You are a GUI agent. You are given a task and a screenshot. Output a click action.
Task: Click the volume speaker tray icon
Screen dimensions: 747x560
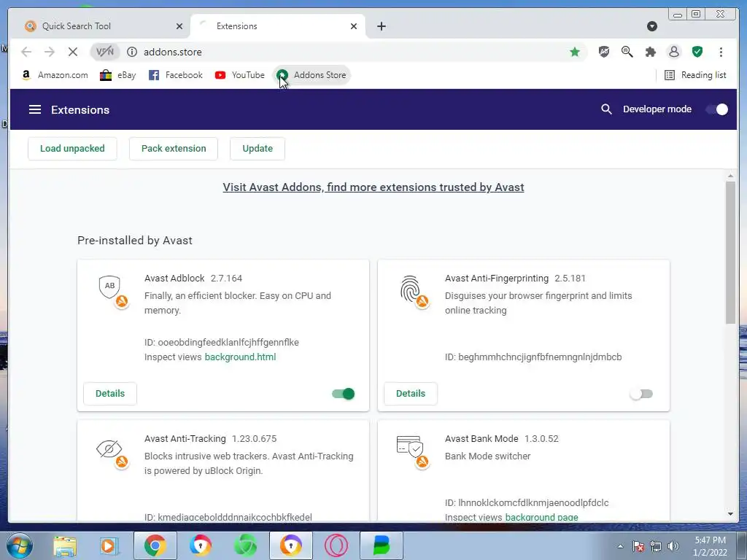pos(673,546)
